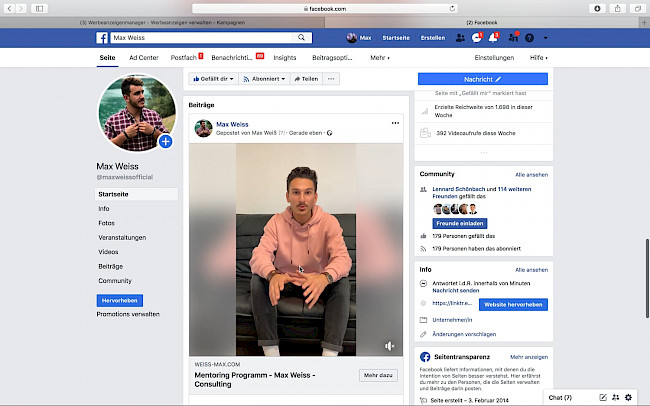Open friend requests icon in top bar
The width and height of the screenshot is (650, 406).
460,38
